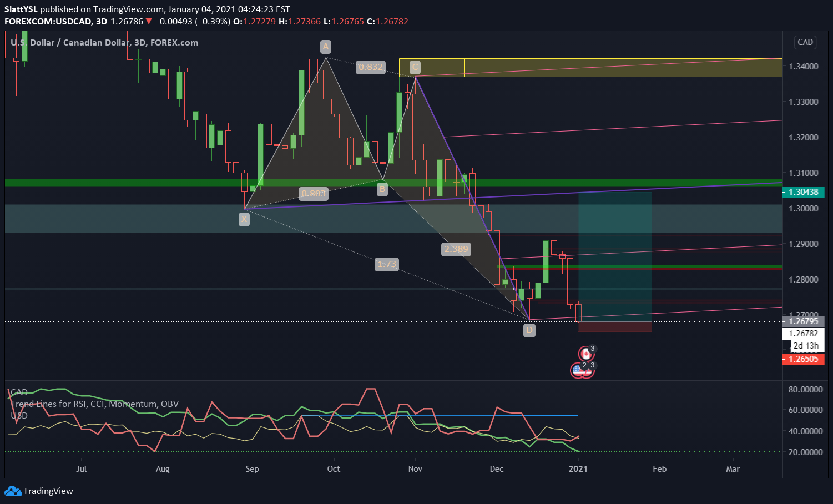
Task: Click the Feb label on time axis
Action: pos(659,468)
